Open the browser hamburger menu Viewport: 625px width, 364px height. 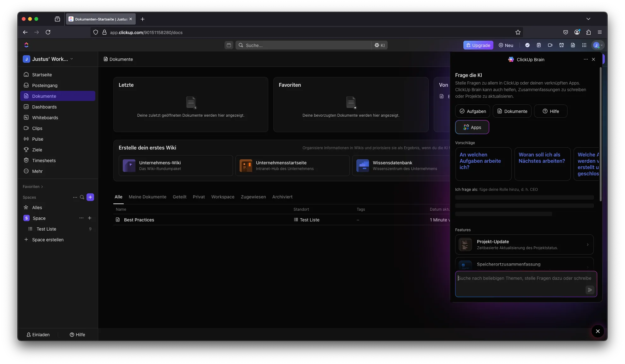tap(600, 32)
